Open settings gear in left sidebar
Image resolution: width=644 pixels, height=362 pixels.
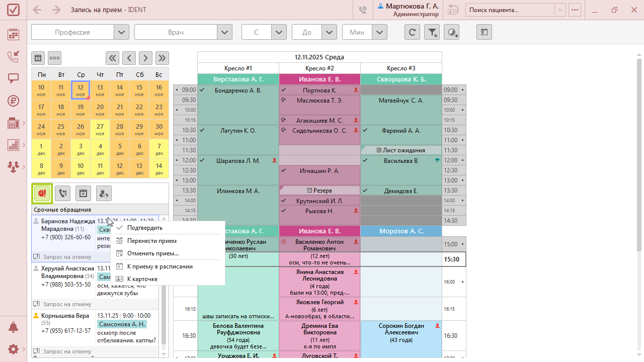point(13,349)
